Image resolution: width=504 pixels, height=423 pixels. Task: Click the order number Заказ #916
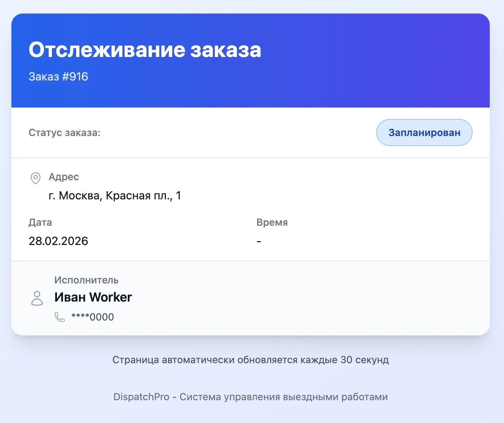tap(58, 76)
